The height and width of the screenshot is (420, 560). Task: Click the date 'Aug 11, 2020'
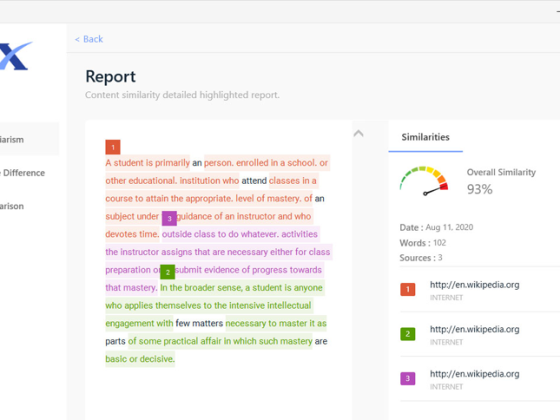[x=449, y=228]
